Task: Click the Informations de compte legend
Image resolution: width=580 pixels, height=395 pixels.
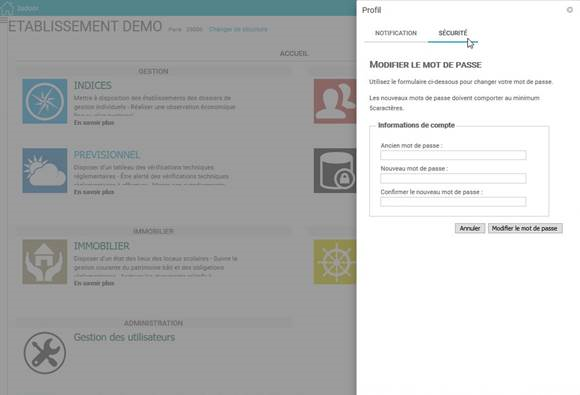Action: tap(416, 125)
